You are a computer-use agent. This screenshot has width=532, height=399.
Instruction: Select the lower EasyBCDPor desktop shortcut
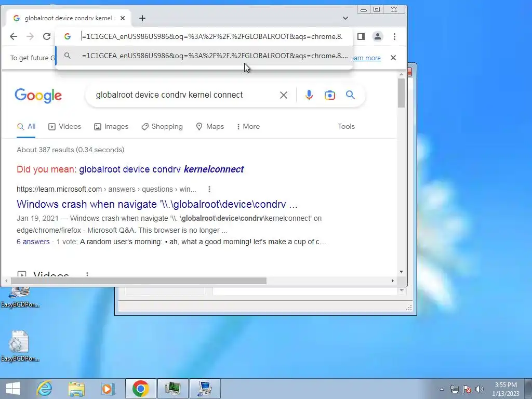20,347
